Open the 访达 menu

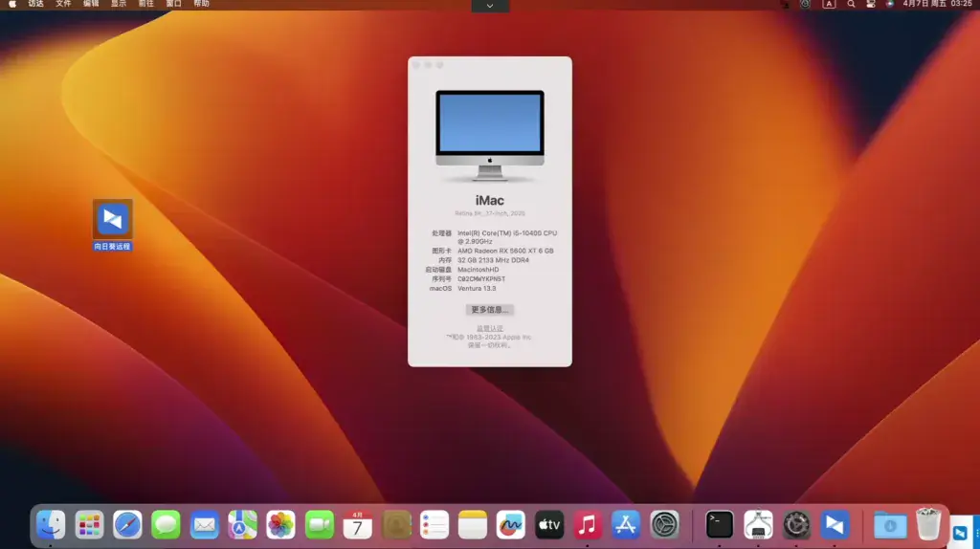tap(35, 4)
